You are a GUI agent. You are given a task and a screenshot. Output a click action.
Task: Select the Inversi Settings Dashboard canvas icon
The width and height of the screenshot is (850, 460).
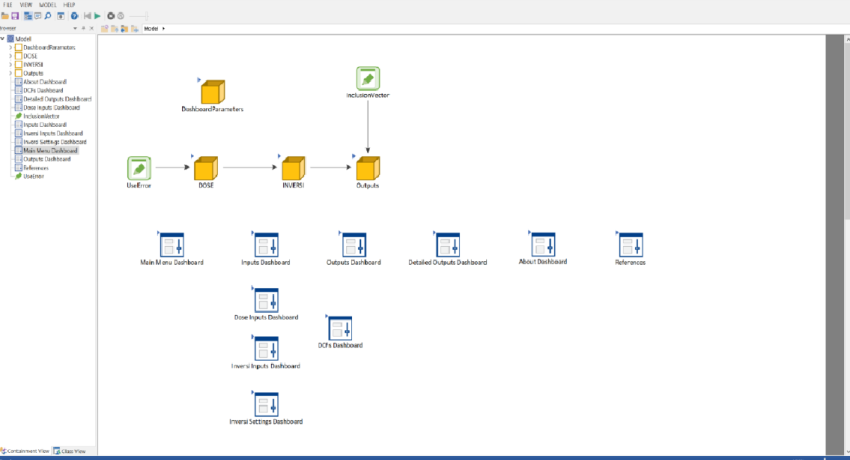coord(266,404)
